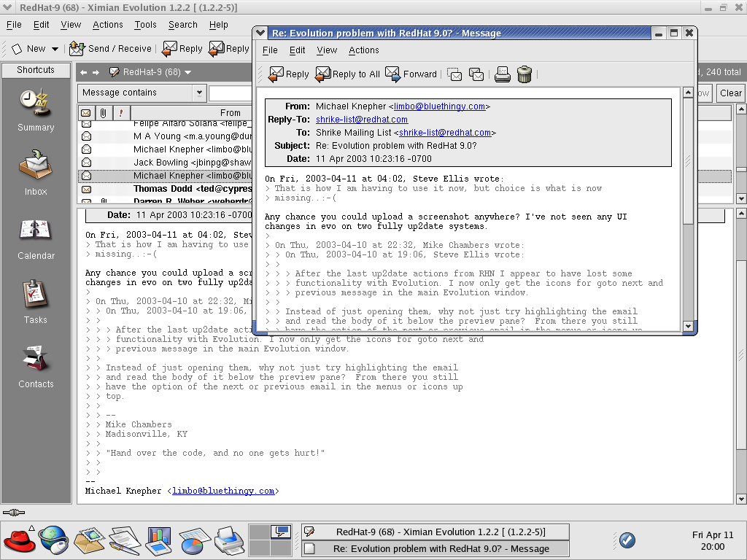Open the Red Hat main menu
Image resolution: width=747 pixels, height=560 pixels.
[19, 540]
